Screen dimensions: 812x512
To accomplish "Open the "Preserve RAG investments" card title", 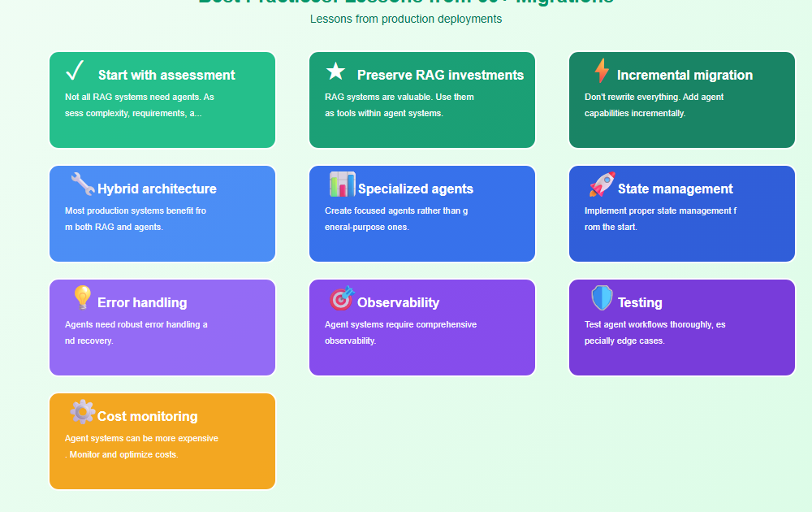I will point(440,76).
